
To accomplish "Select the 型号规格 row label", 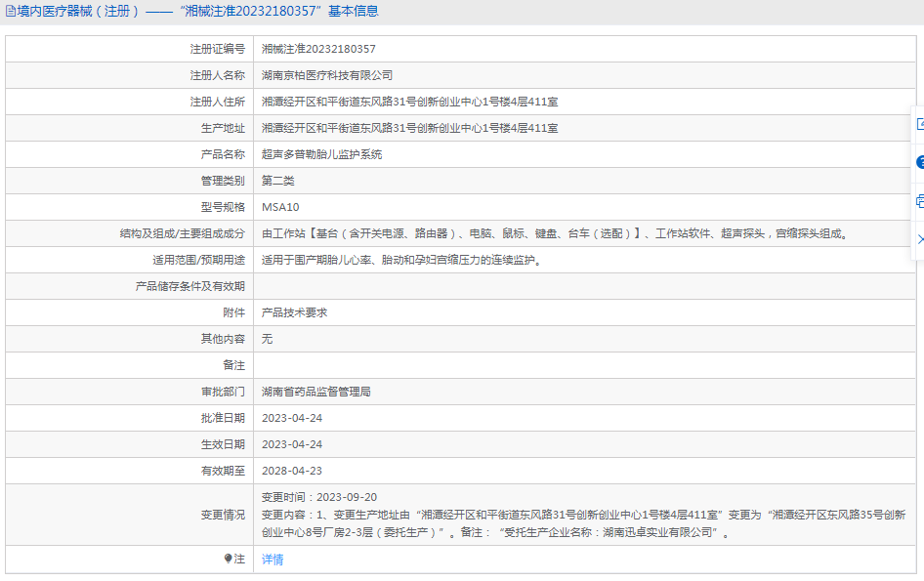I will tap(223, 207).
